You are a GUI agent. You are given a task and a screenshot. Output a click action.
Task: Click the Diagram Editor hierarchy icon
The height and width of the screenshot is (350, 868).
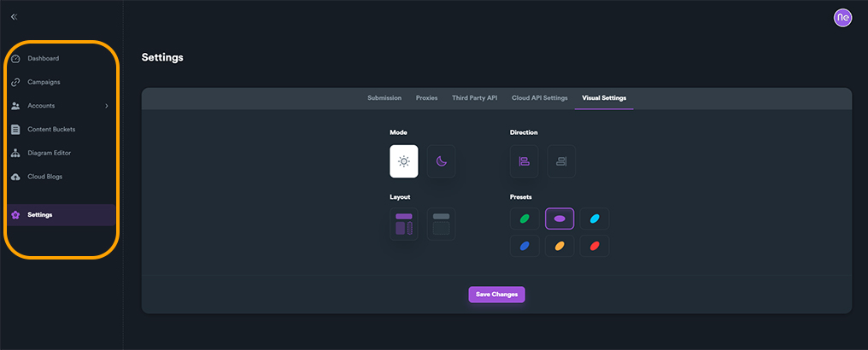pyautogui.click(x=15, y=153)
